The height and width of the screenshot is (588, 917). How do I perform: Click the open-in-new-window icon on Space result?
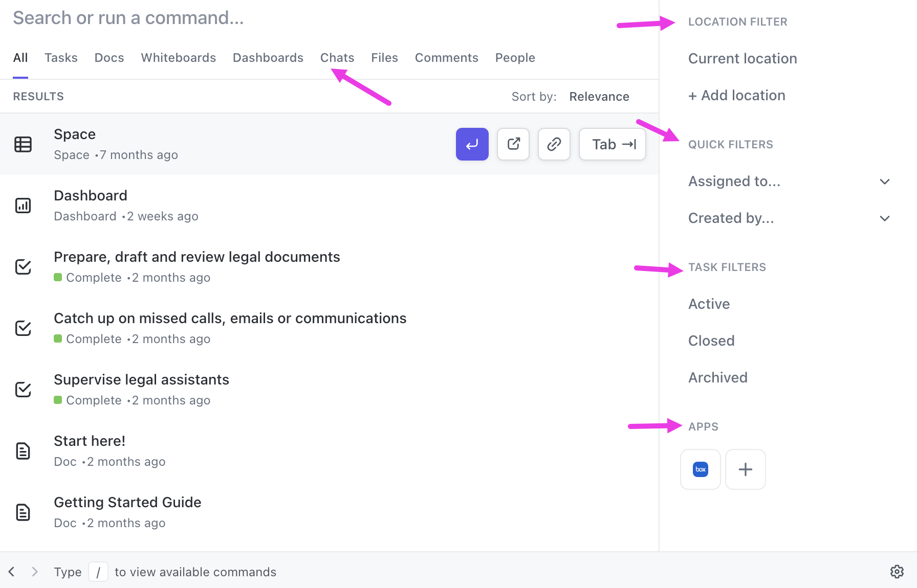click(x=513, y=144)
